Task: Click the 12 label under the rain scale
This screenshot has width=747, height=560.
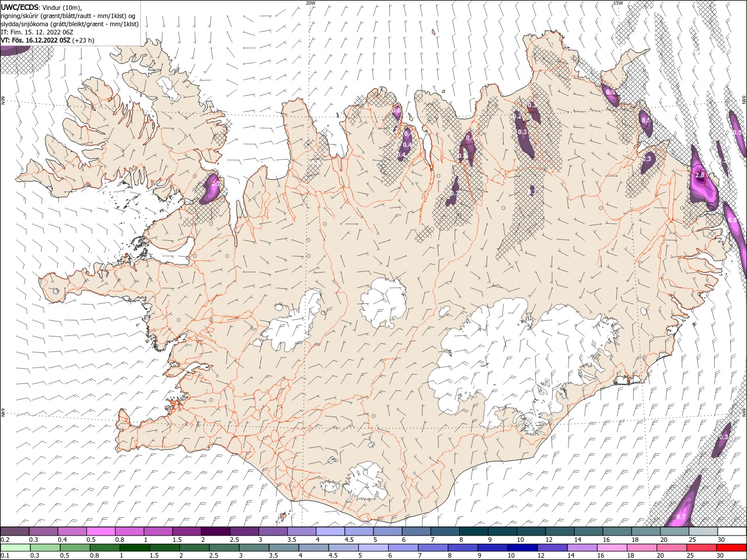Action: click(x=542, y=556)
